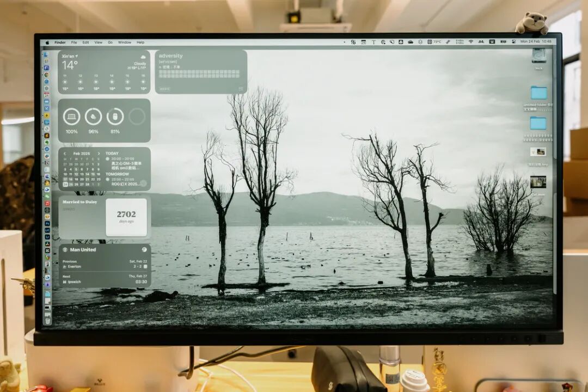Open Launchpad from the Dock
This screenshot has width=588, height=392.
[46, 62]
